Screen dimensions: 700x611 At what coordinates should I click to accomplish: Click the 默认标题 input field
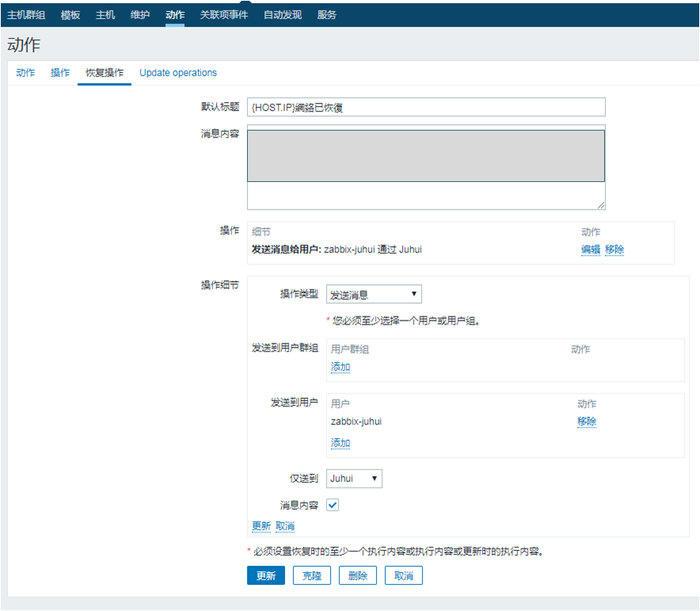pyautogui.click(x=426, y=107)
